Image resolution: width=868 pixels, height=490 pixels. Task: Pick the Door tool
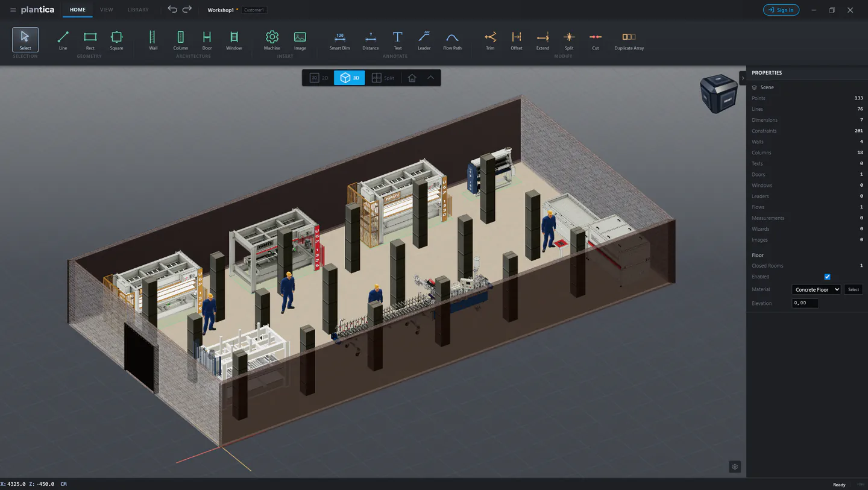coord(207,40)
